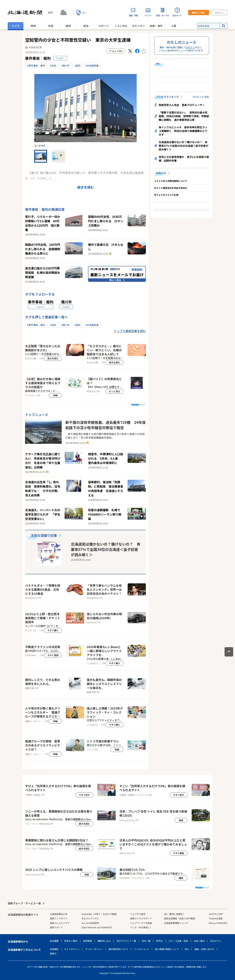The image size is (235, 980).
Task: Open 道新ぶんぶんクラブ footer link
Action: tap(59, 923)
